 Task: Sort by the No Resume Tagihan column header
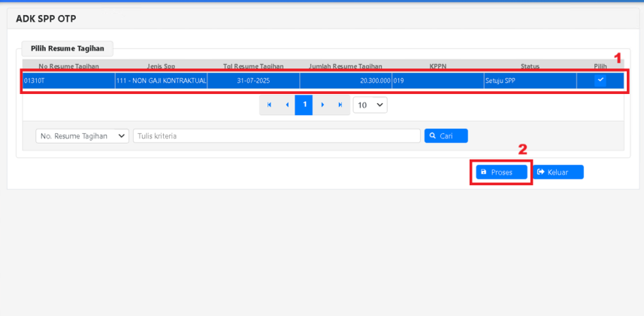coord(68,66)
